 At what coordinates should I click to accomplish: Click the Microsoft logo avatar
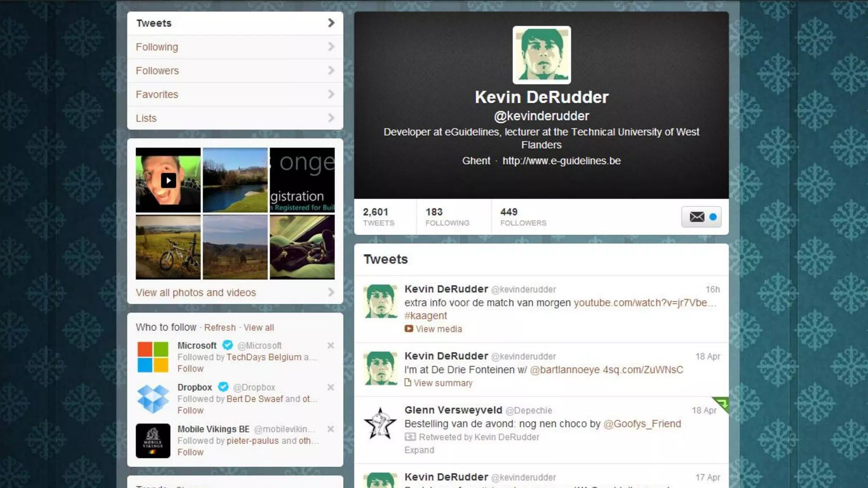tap(153, 357)
